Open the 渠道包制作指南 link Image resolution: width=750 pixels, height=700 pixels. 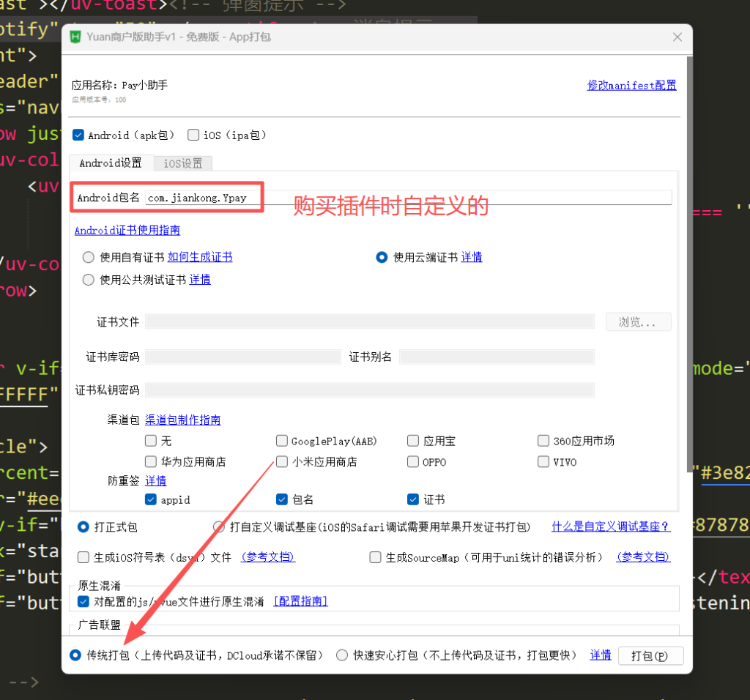click(x=182, y=420)
